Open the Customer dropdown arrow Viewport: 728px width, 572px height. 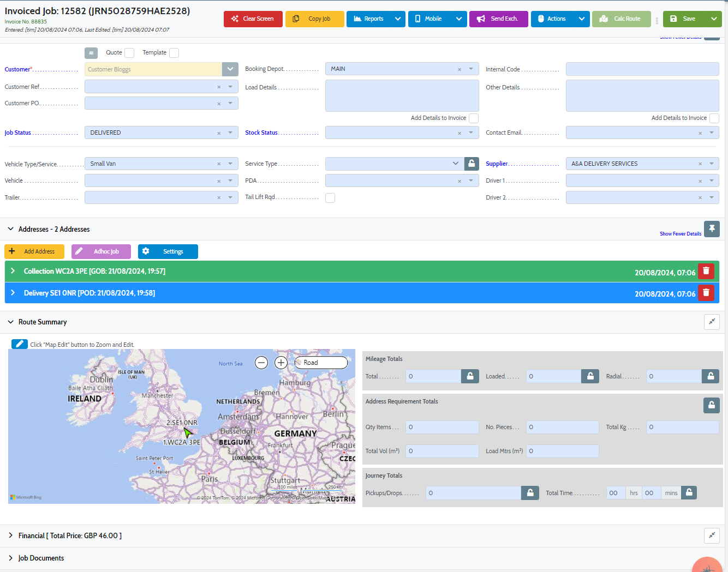click(230, 69)
